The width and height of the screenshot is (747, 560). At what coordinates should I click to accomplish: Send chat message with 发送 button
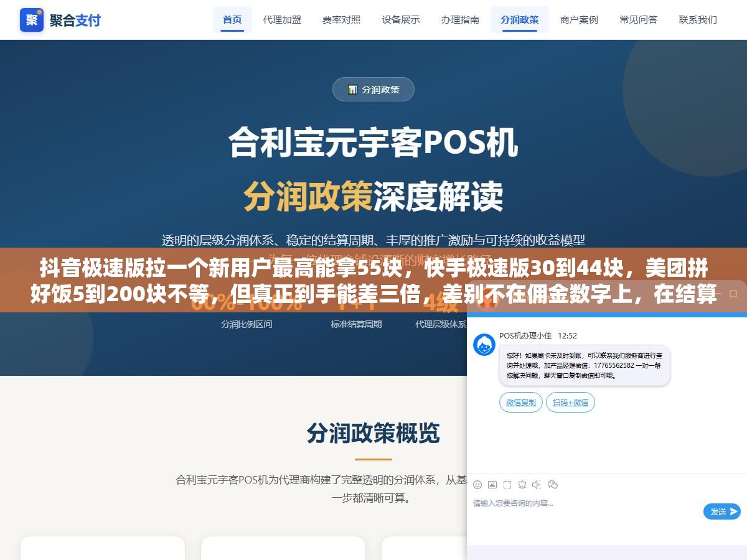point(722,511)
